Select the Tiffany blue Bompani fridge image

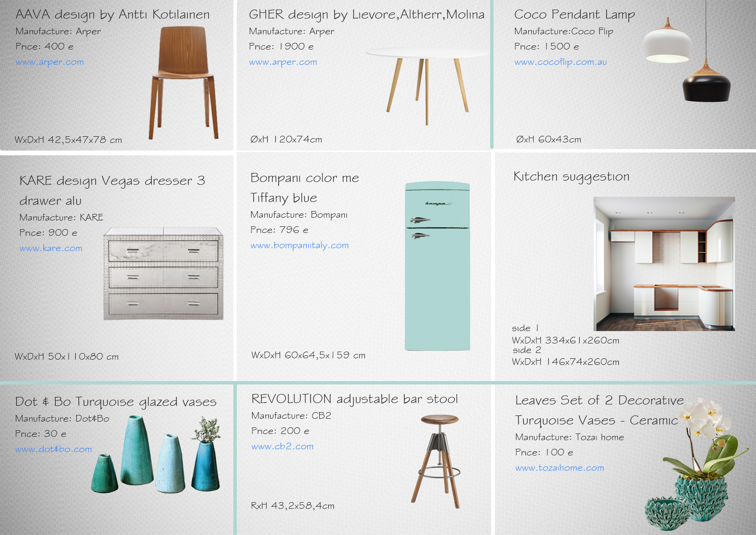(437, 266)
